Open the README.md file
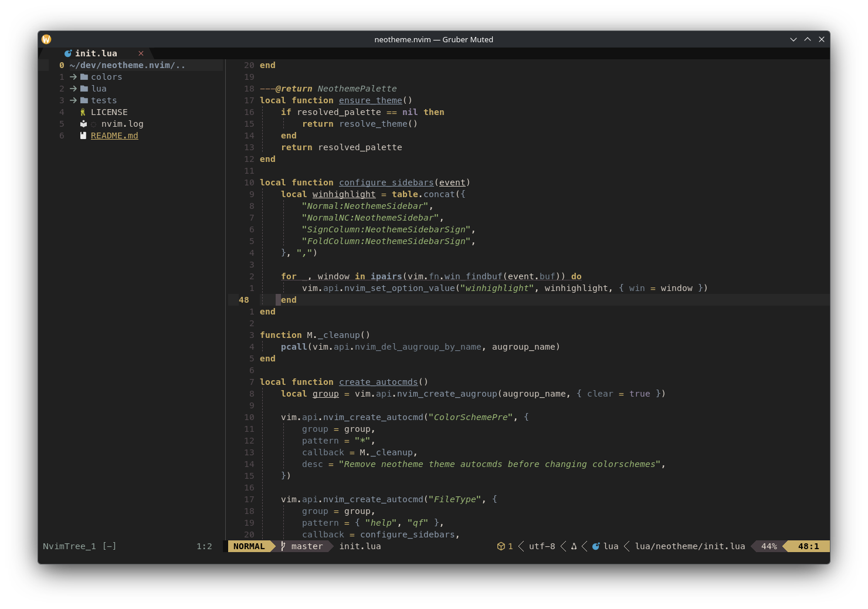The height and width of the screenshot is (609, 868). 114,136
